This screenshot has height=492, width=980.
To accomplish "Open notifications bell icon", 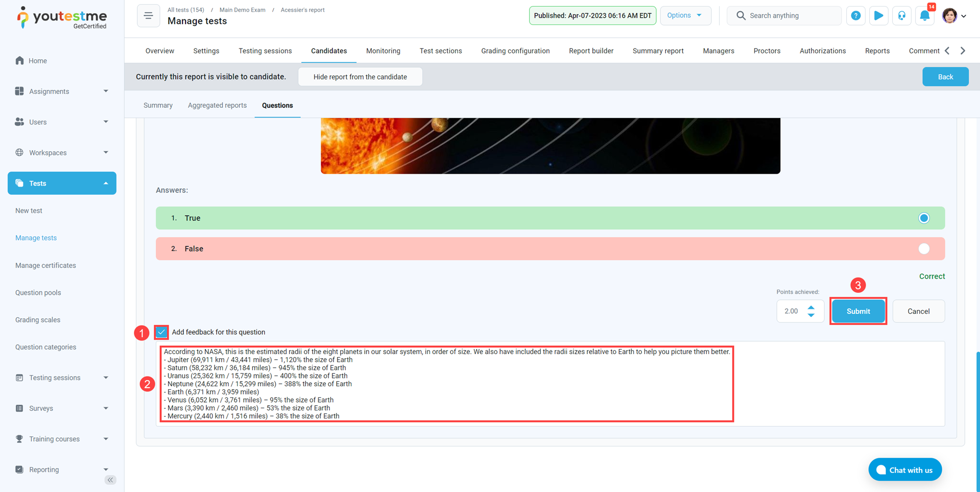I will (x=925, y=16).
